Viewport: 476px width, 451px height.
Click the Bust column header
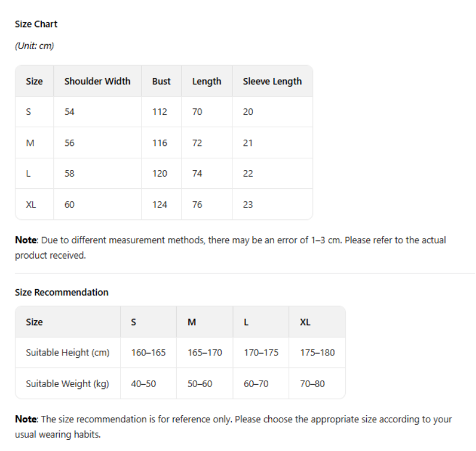[161, 82]
